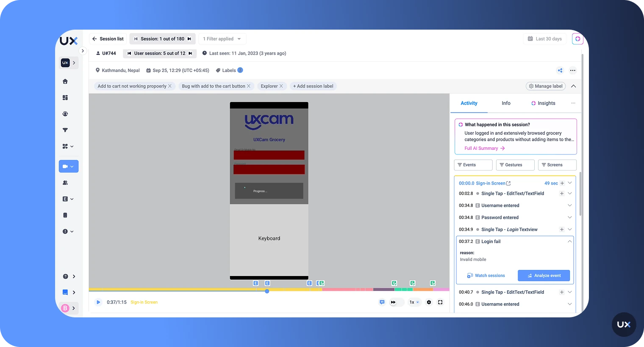Expand 00:40.7 Single Tap EditText row
Screen dimensions: 644x347
click(x=570, y=292)
